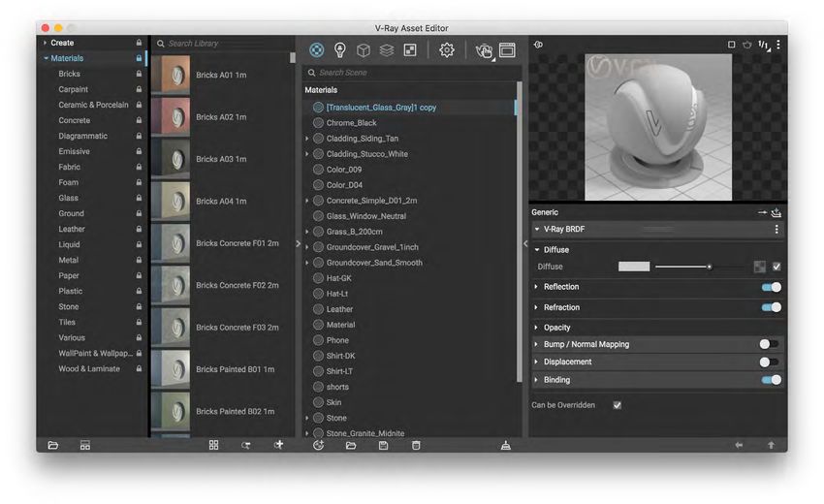
Task: Open the Textures checker icon
Action: [410, 50]
